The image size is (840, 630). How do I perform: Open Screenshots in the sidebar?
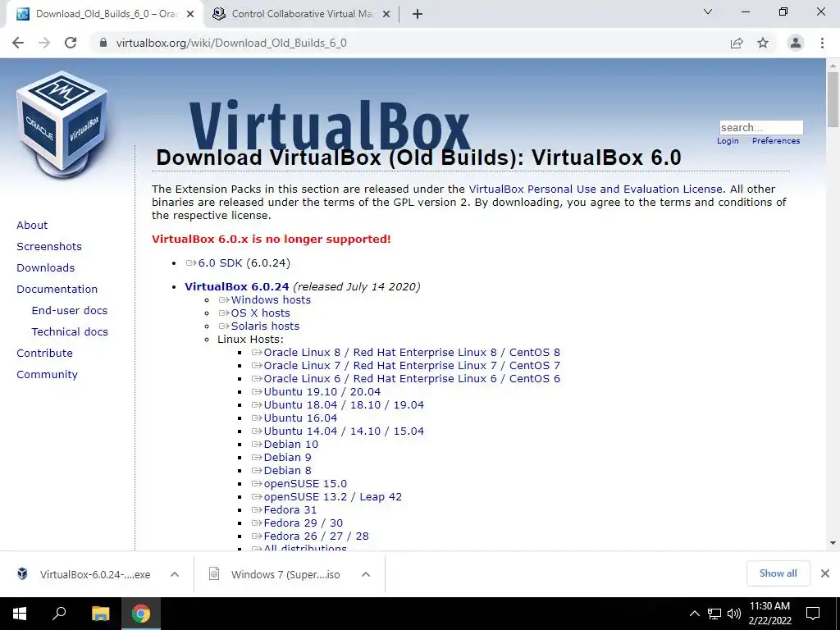[x=49, y=246]
